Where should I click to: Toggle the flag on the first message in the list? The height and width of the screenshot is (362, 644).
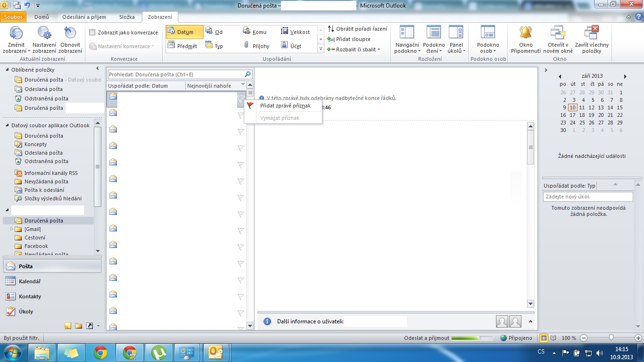(240, 99)
